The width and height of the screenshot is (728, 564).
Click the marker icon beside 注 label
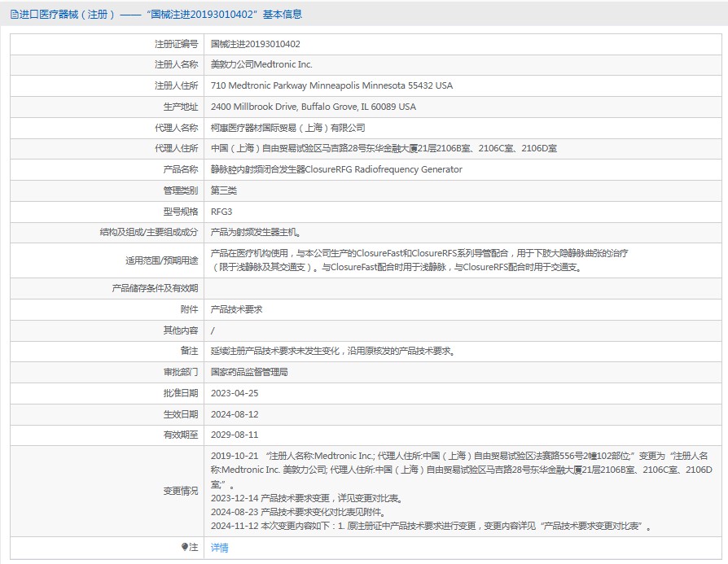184,548
